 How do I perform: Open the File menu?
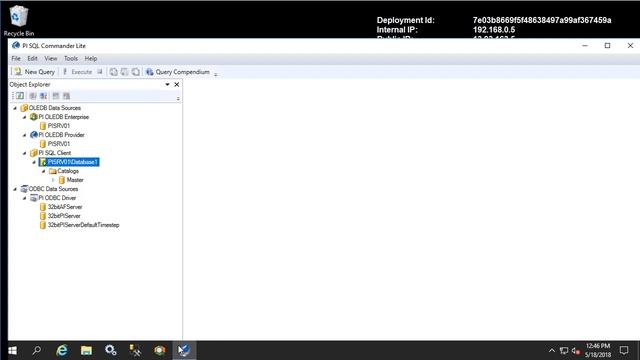pyautogui.click(x=16, y=58)
